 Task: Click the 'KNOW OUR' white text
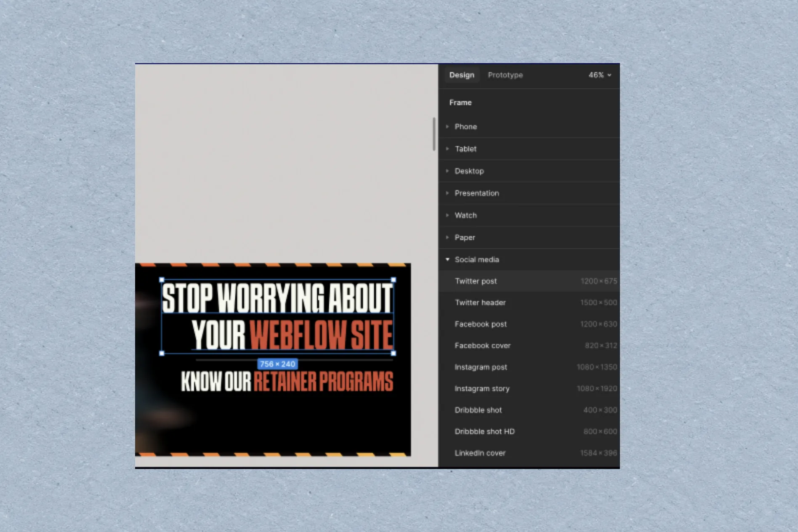coord(216,381)
